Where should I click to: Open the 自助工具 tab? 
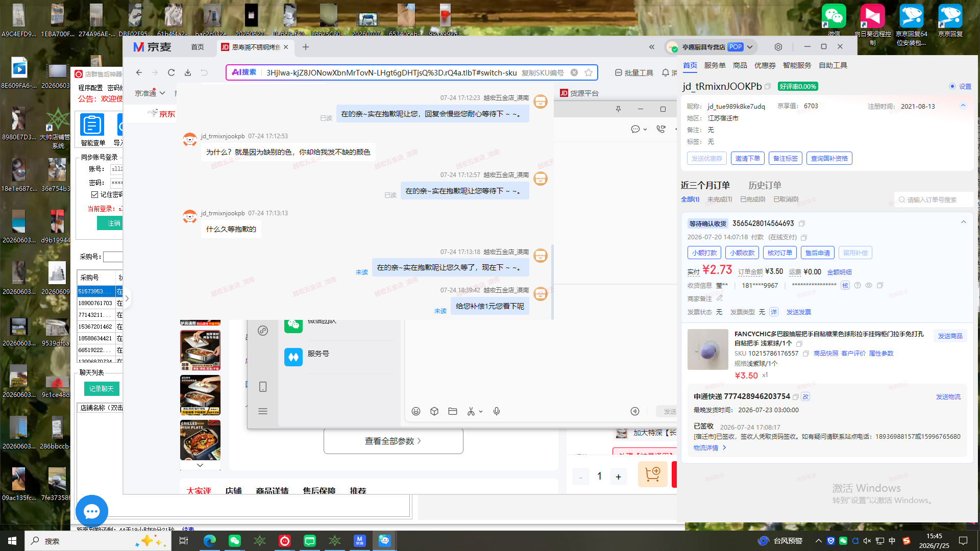point(833,65)
